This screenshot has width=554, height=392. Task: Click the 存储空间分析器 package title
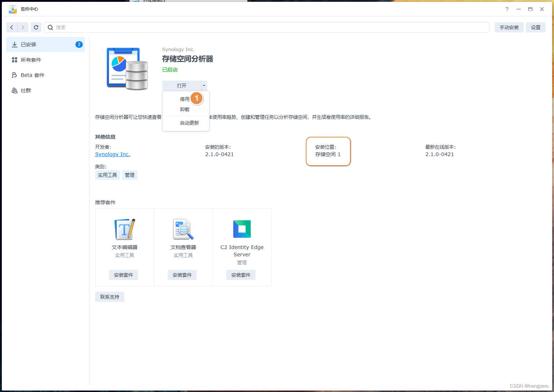[x=188, y=59]
